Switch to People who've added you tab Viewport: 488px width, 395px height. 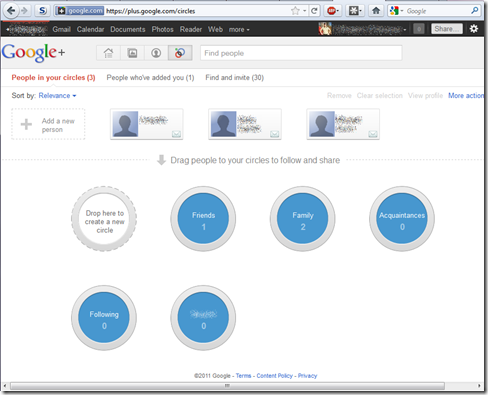pos(150,78)
